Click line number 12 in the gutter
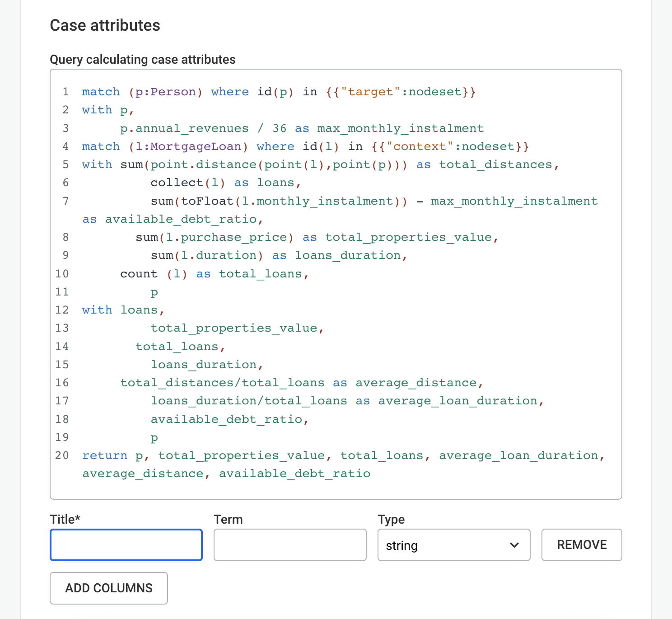This screenshot has height=619, width=672. pyautogui.click(x=62, y=310)
